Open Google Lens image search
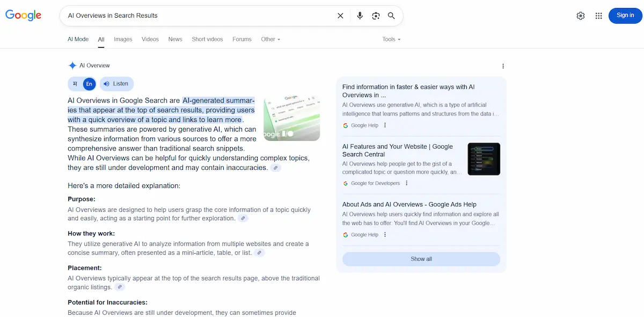 coord(376,16)
